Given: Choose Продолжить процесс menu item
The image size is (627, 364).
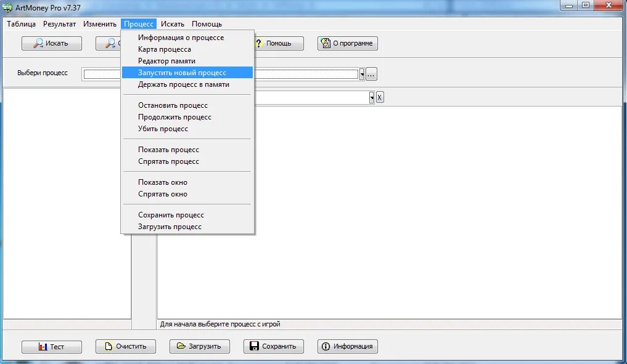Looking at the screenshot, I should pyautogui.click(x=187, y=117).
